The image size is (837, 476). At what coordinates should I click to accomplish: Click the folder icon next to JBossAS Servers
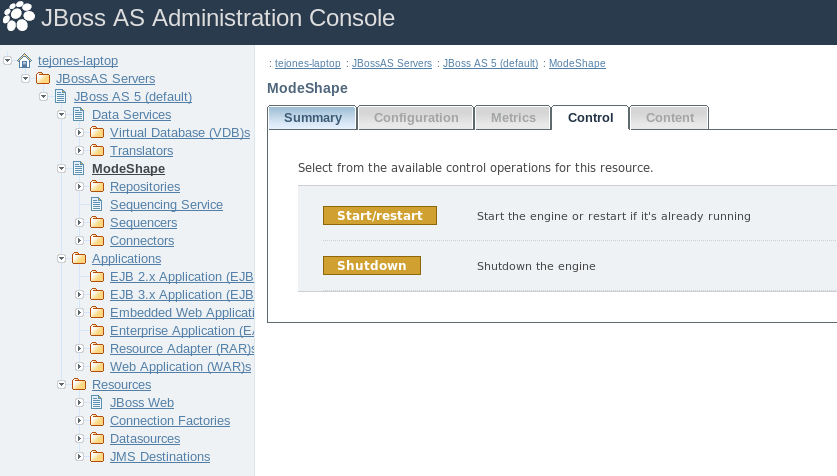(43, 79)
